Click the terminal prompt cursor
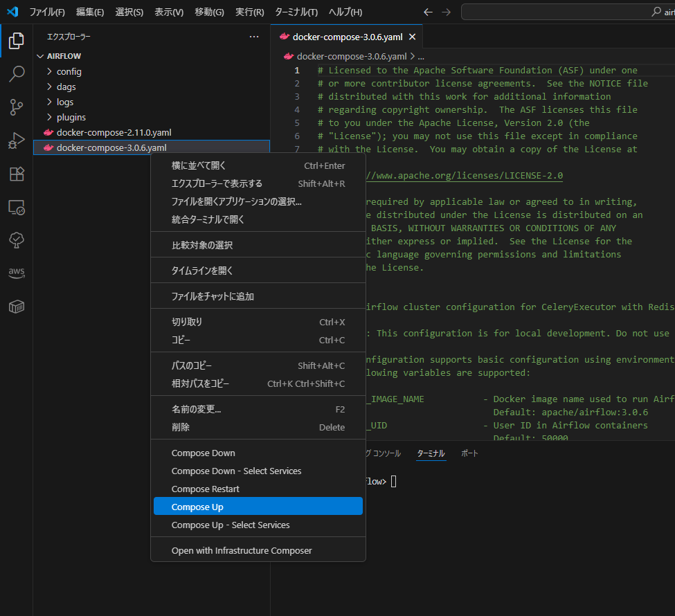 point(393,481)
